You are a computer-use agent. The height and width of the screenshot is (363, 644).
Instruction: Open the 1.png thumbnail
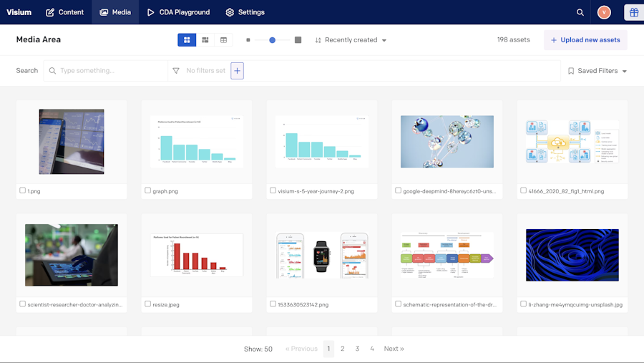click(x=72, y=142)
